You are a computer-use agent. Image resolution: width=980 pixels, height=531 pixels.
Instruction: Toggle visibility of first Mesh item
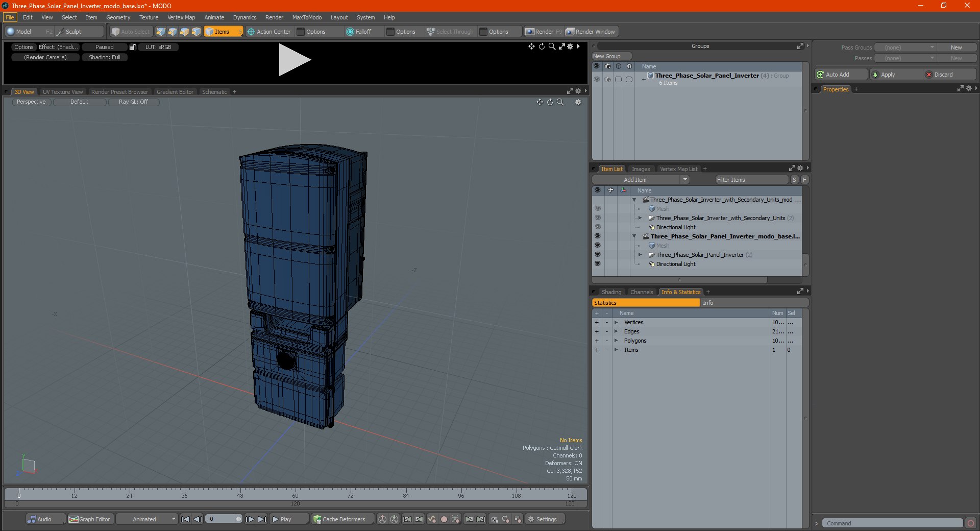[x=597, y=209]
